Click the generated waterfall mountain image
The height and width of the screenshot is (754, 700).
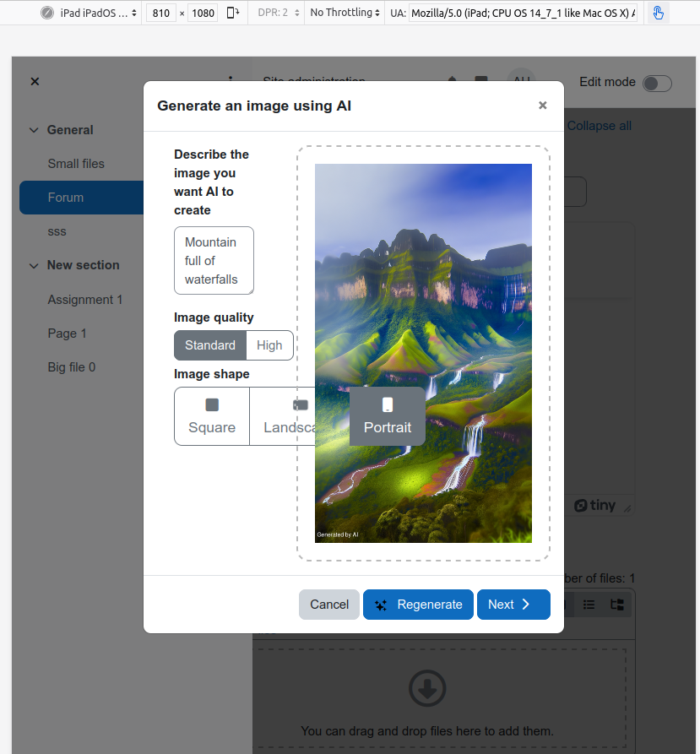423,354
